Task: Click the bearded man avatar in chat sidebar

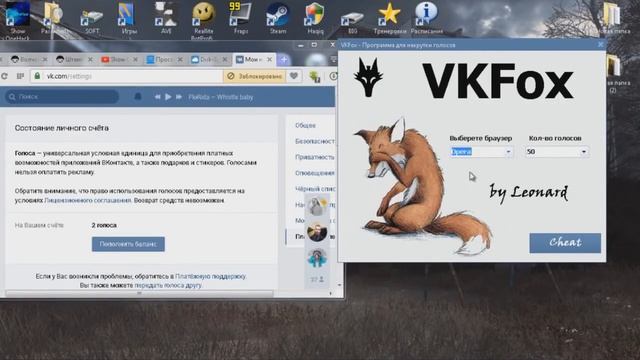Action: click(317, 232)
